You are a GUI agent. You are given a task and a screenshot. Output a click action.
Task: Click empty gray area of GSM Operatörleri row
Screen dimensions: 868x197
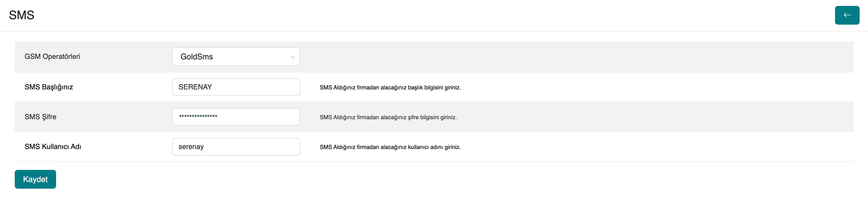tap(573, 57)
